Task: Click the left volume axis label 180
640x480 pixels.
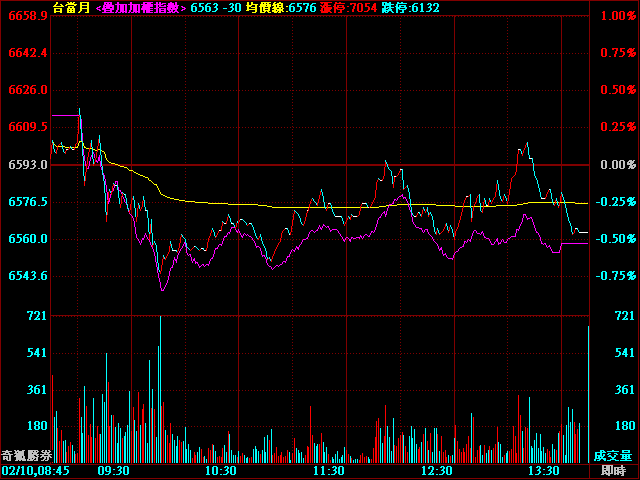Action: point(37,426)
